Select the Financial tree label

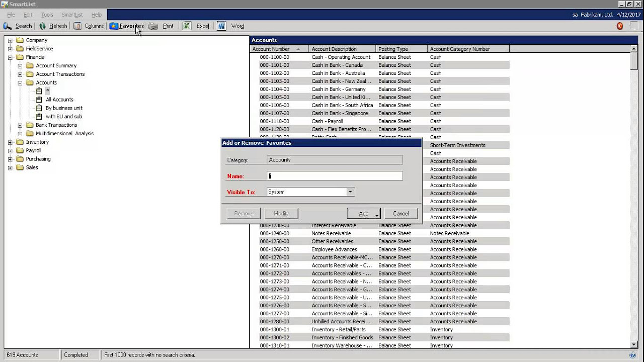pos(36,57)
